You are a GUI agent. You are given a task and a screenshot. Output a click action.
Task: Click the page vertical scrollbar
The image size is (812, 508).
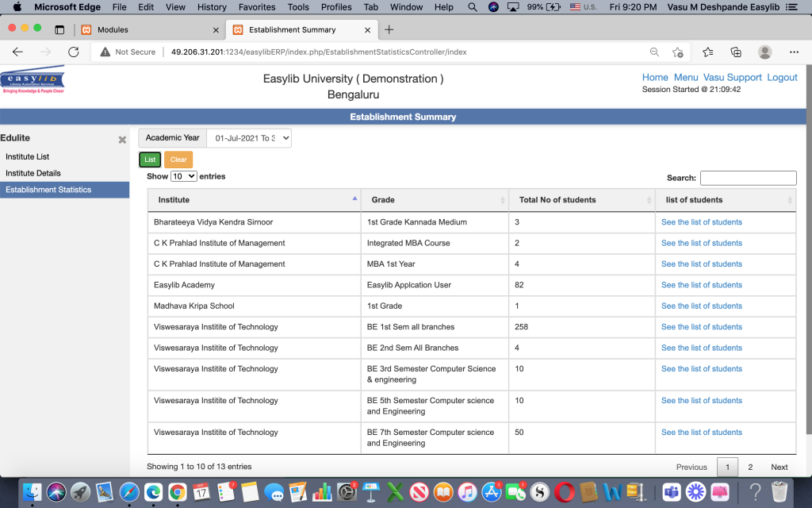pos(809,248)
